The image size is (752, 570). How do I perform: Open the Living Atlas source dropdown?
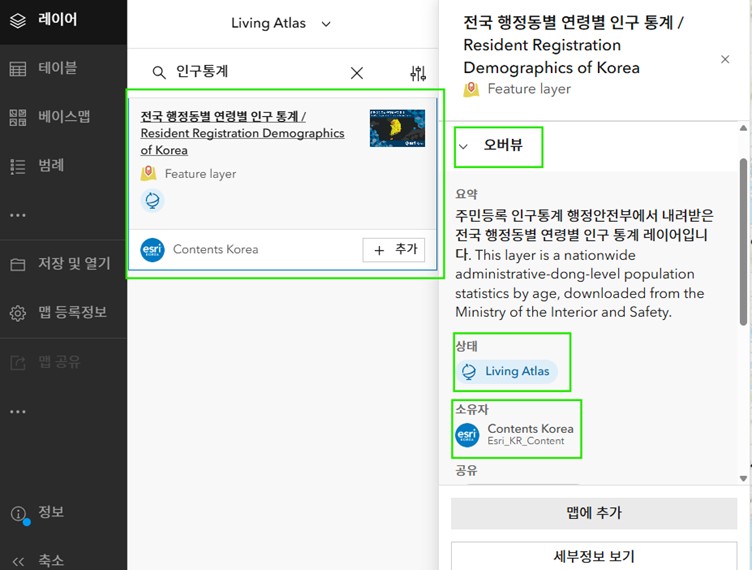click(281, 23)
